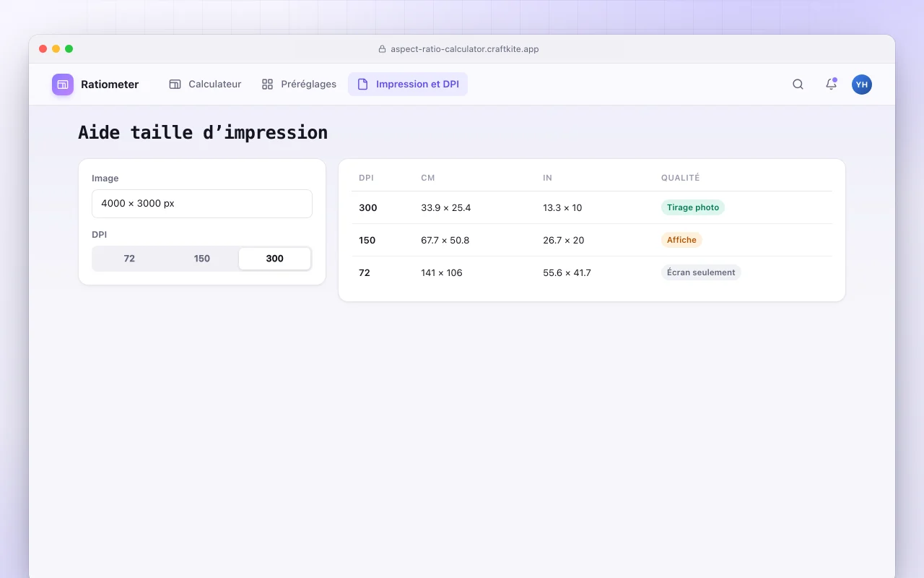The image size is (924, 578).
Task: Open the notifications bell
Action: point(831,85)
